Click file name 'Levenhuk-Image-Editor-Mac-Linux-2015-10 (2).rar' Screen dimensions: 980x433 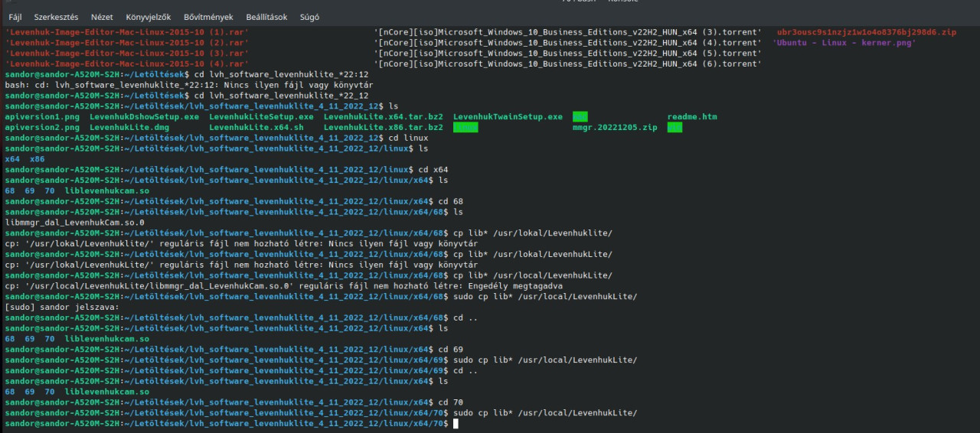click(x=126, y=43)
